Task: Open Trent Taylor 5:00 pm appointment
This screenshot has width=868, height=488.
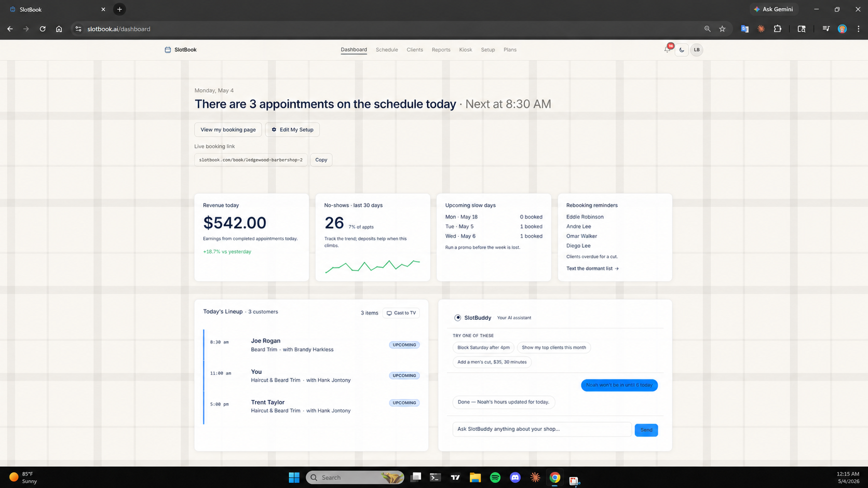Action: [311, 406]
